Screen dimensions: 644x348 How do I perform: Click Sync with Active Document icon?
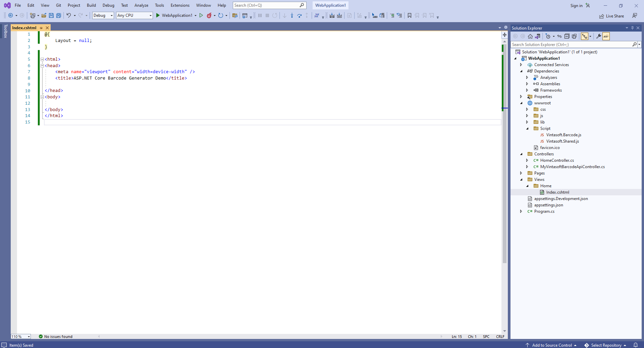click(559, 36)
